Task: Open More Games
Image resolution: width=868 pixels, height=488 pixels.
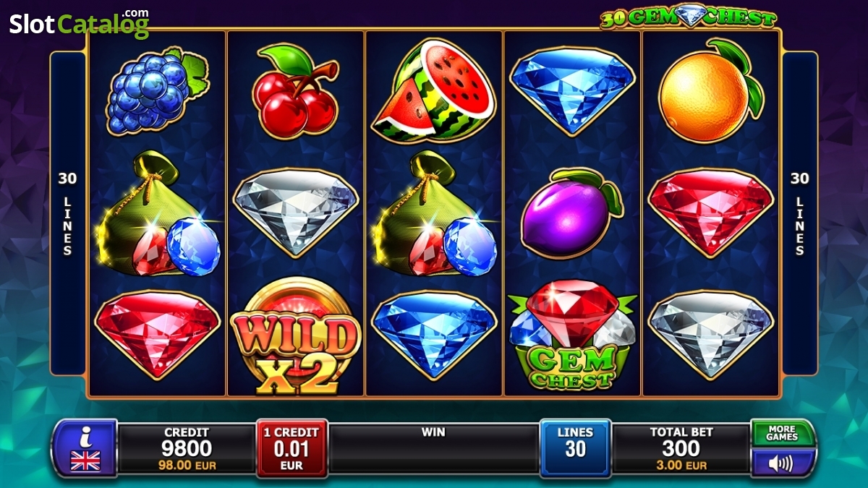Action: pyautogui.click(x=782, y=433)
